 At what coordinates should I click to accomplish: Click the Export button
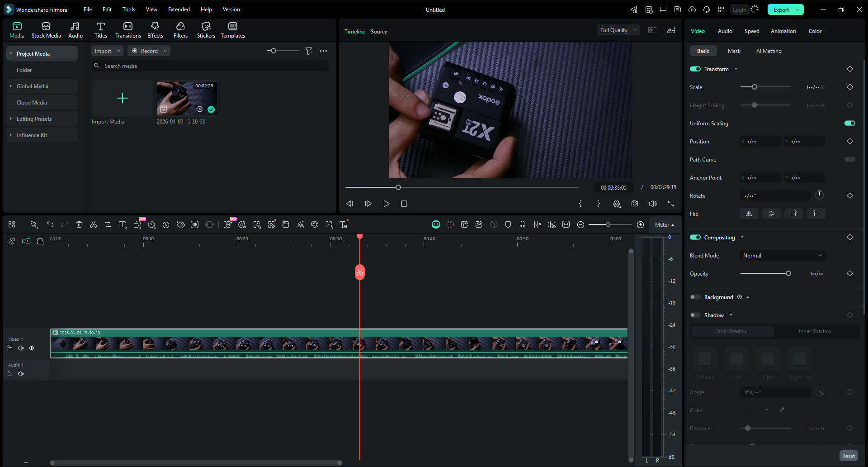point(781,10)
